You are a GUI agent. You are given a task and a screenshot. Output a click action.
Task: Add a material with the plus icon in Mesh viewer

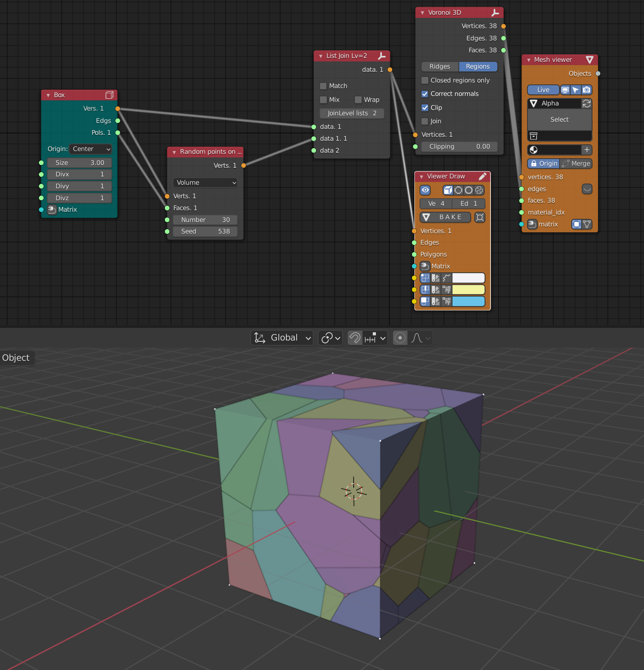(x=587, y=150)
